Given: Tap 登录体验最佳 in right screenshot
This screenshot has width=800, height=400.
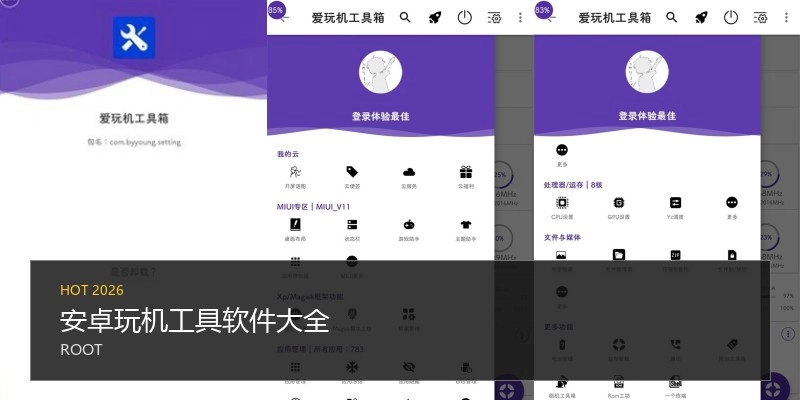Looking at the screenshot, I should (x=647, y=116).
